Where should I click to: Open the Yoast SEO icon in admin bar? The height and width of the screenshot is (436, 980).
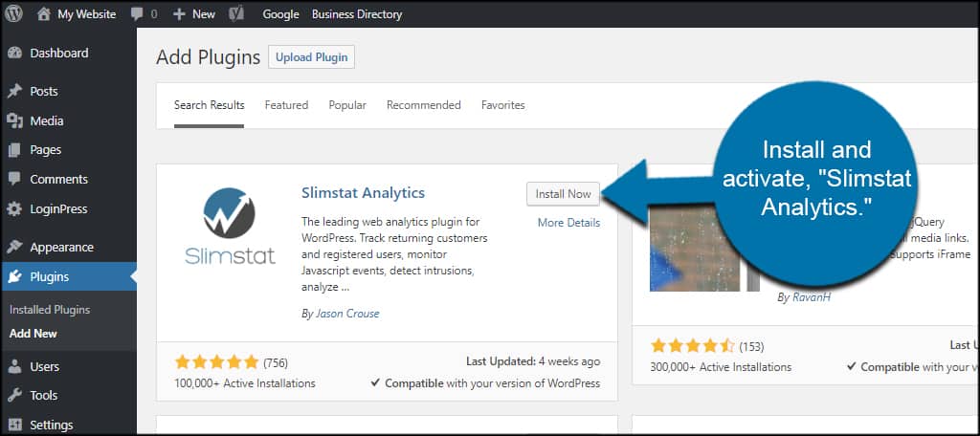pos(236,14)
